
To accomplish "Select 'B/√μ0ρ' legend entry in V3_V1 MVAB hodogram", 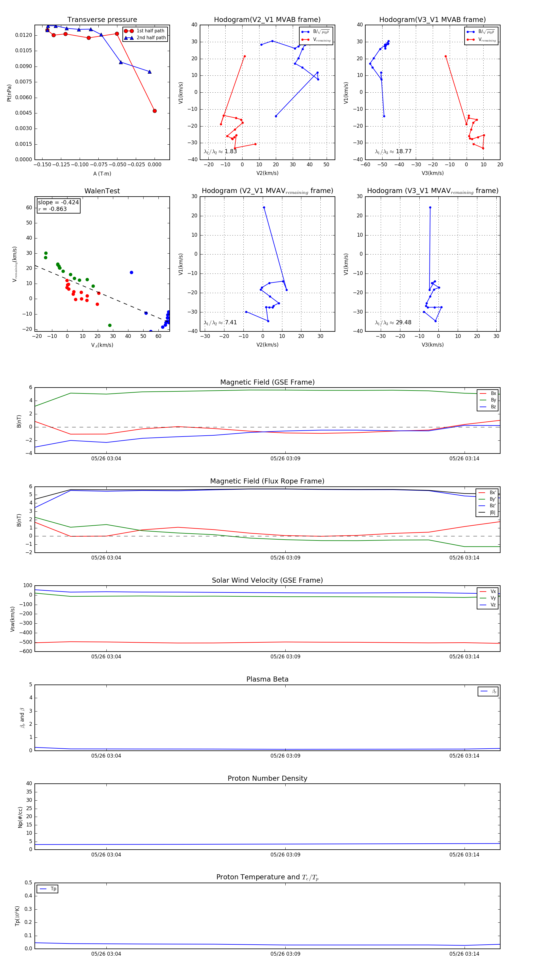I will pyautogui.click(x=481, y=32).
